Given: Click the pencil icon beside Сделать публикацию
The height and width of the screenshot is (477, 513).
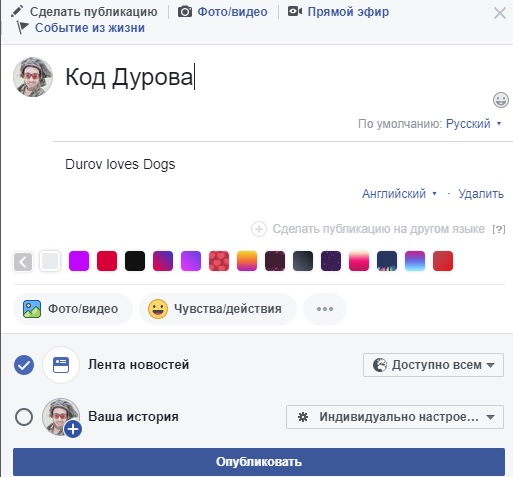Looking at the screenshot, I should tap(17, 11).
